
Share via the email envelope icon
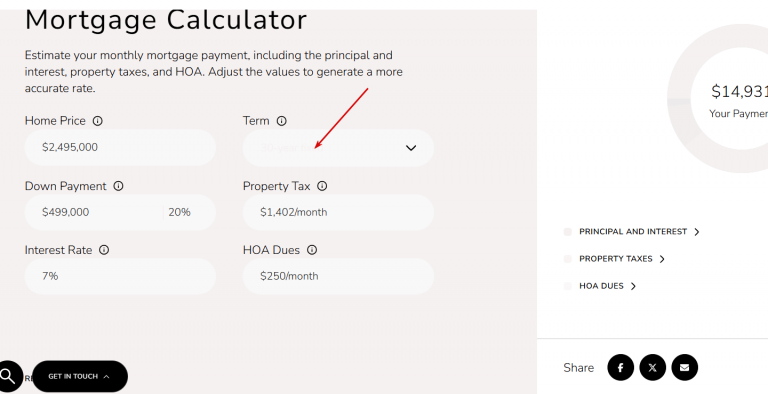[x=684, y=368]
